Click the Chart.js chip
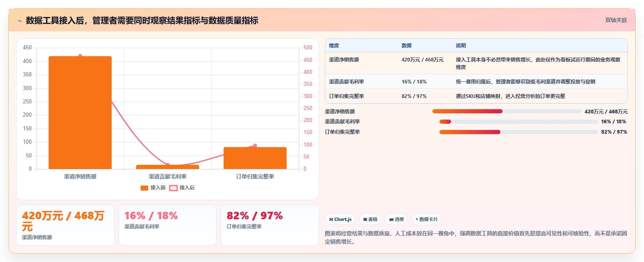 coord(340,219)
